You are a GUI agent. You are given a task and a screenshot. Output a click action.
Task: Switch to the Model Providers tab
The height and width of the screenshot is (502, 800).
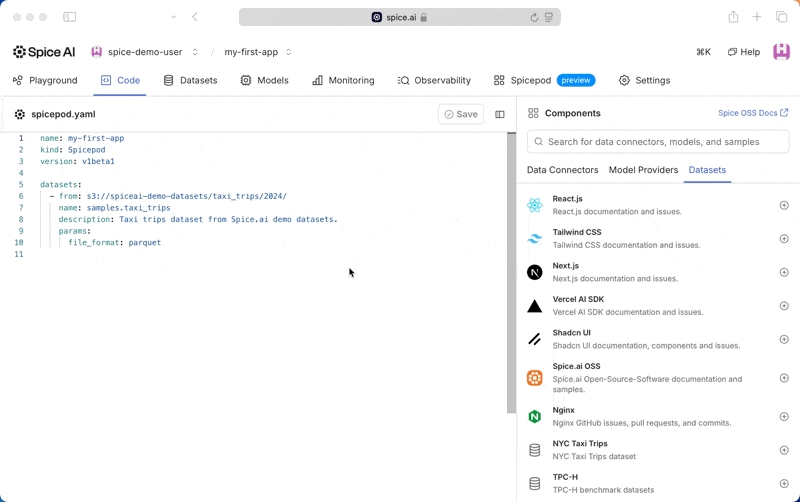point(643,170)
